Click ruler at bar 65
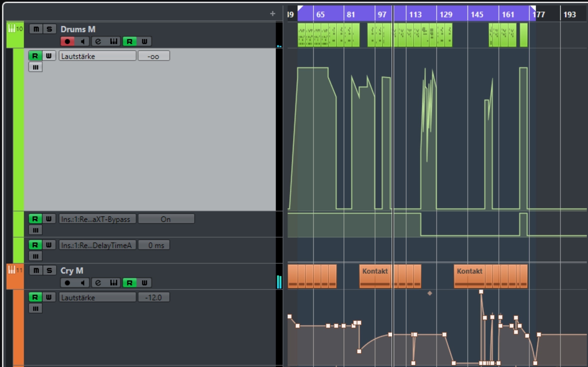This screenshot has width=588, height=367. (x=320, y=14)
